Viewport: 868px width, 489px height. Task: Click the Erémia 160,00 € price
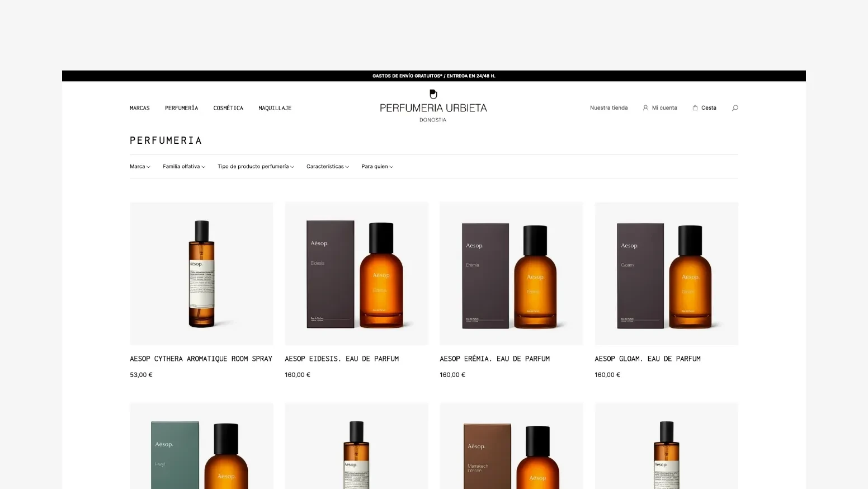click(452, 375)
